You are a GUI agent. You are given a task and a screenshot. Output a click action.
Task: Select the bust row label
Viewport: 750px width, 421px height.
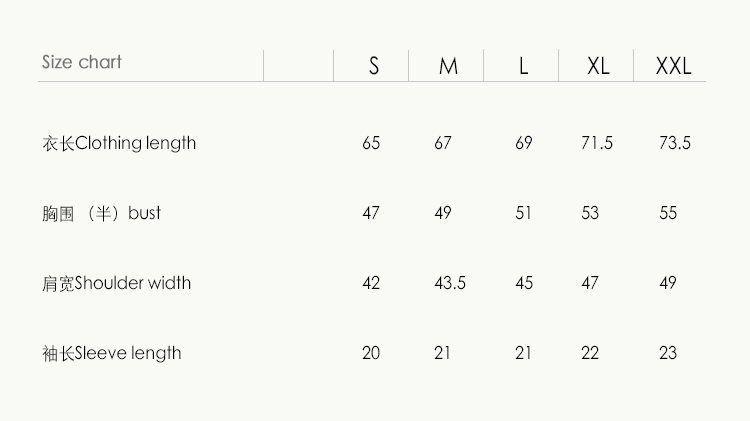click(101, 213)
